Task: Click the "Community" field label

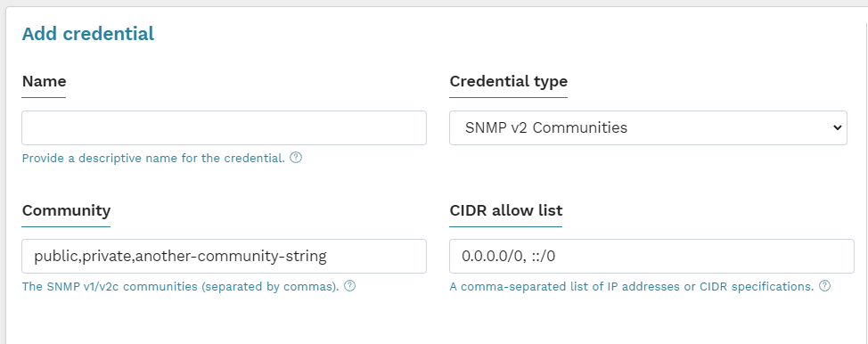Action: point(66,210)
